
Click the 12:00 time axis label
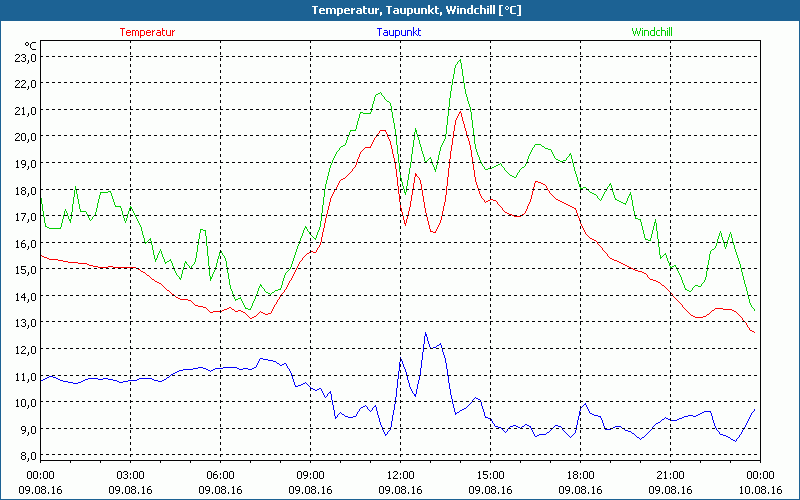click(400, 475)
